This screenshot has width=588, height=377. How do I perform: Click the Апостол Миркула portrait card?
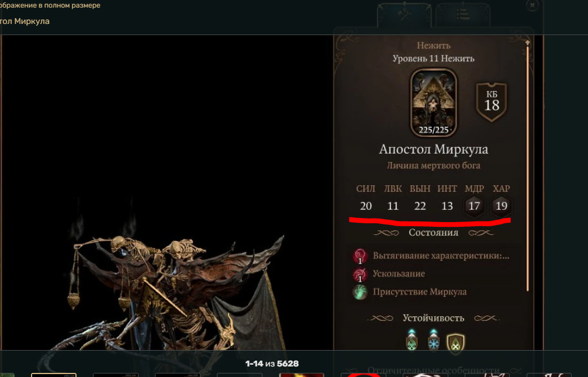tap(434, 102)
